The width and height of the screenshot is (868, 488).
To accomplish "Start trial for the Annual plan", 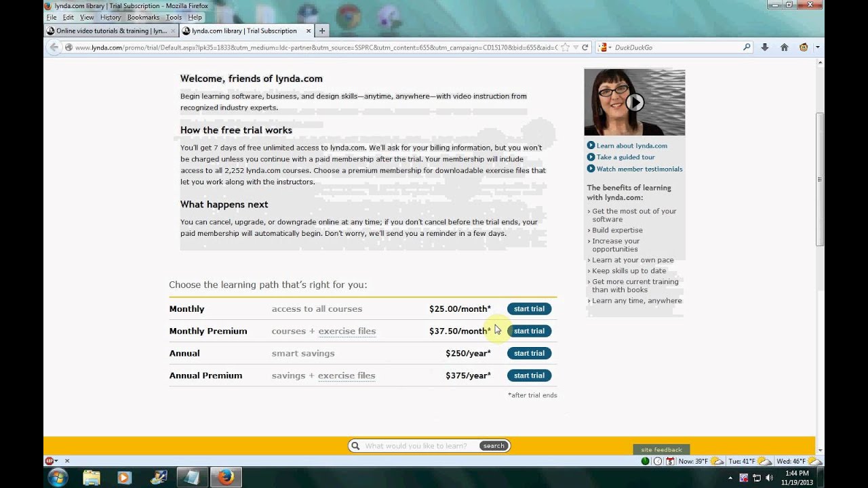I will pos(529,353).
